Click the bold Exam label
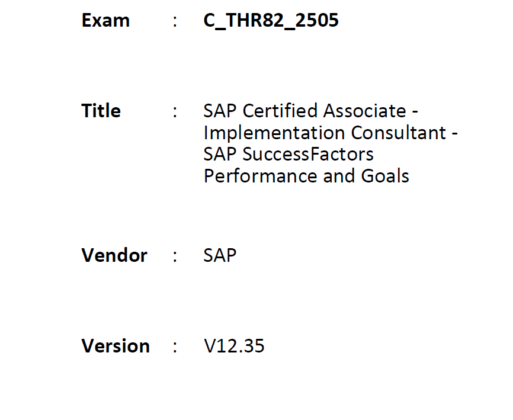The image size is (513, 420). [105, 20]
